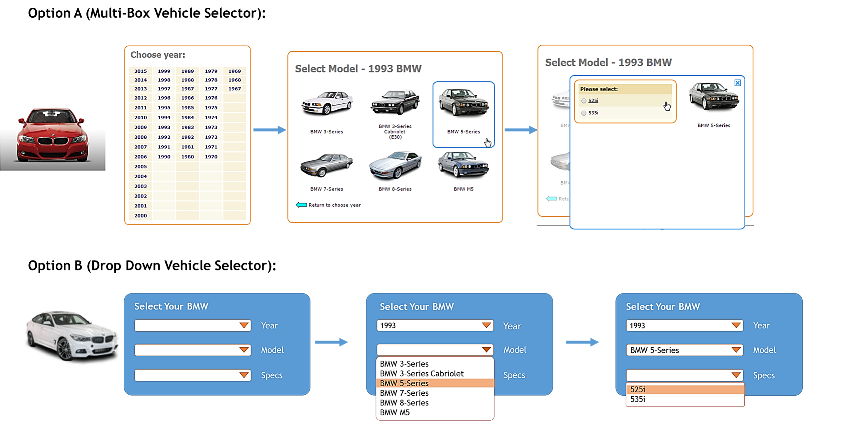868x428 pixels.
Task: Pick year 2005 in Choose year grid
Action: point(140,166)
